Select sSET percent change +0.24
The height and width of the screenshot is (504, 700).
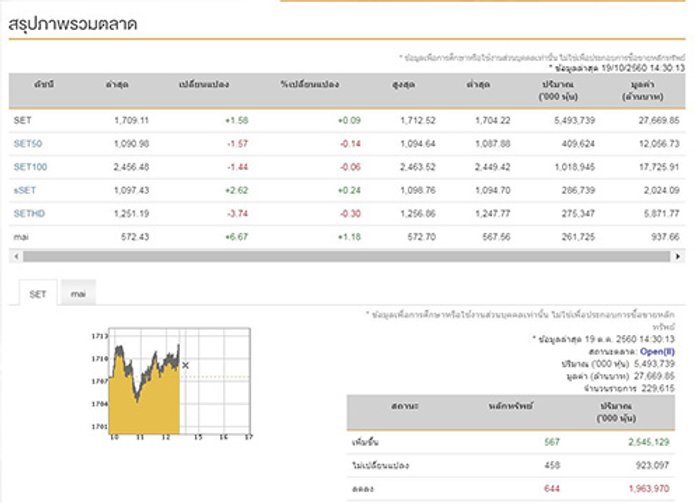349,190
